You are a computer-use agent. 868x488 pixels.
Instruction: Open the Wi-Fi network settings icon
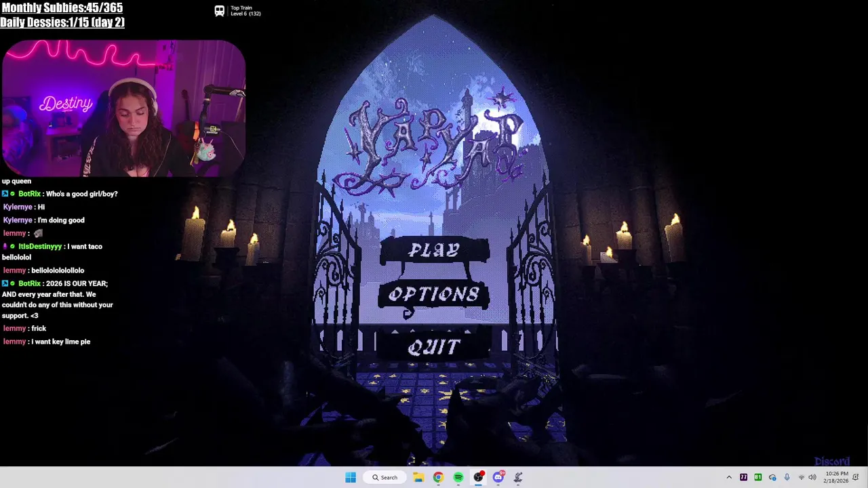[x=801, y=477]
